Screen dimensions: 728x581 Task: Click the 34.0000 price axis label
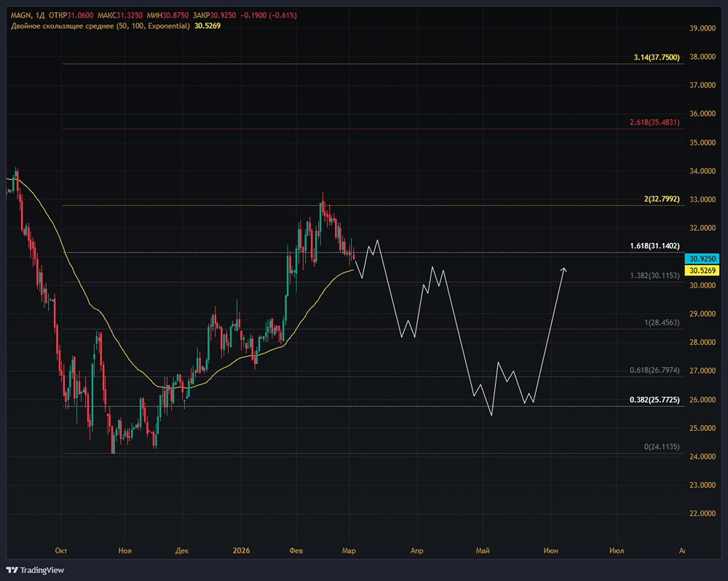point(703,171)
